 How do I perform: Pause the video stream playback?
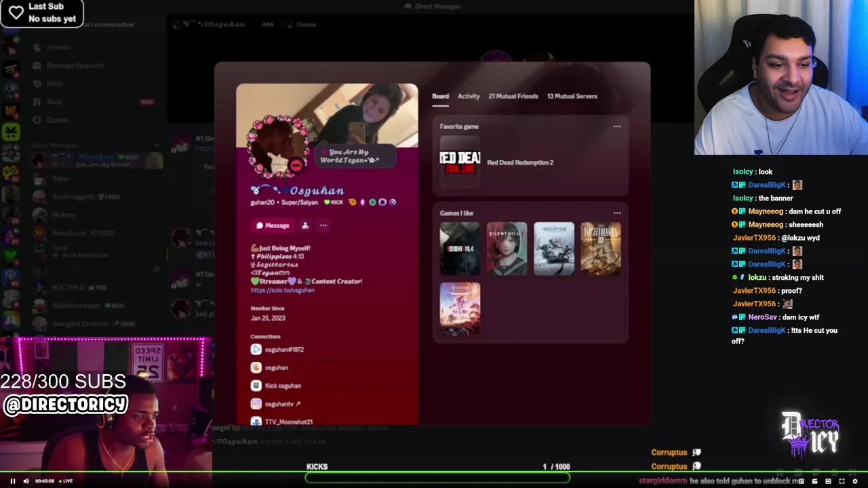(12, 481)
